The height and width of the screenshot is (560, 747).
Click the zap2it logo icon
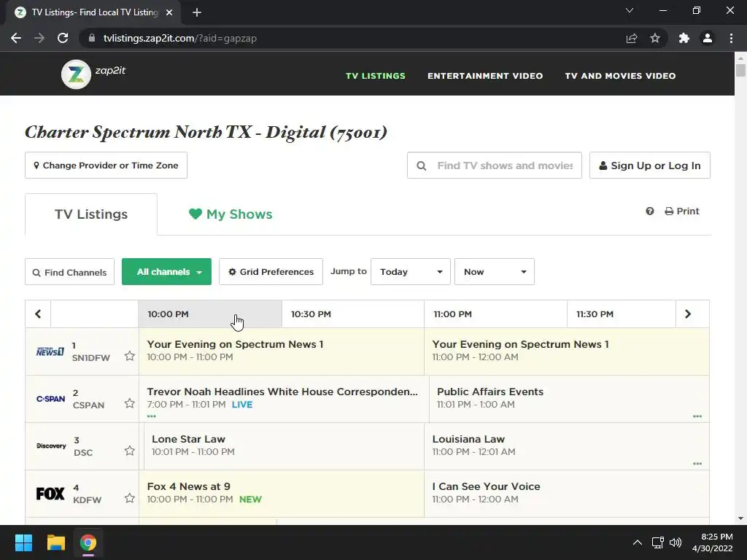[76, 74]
